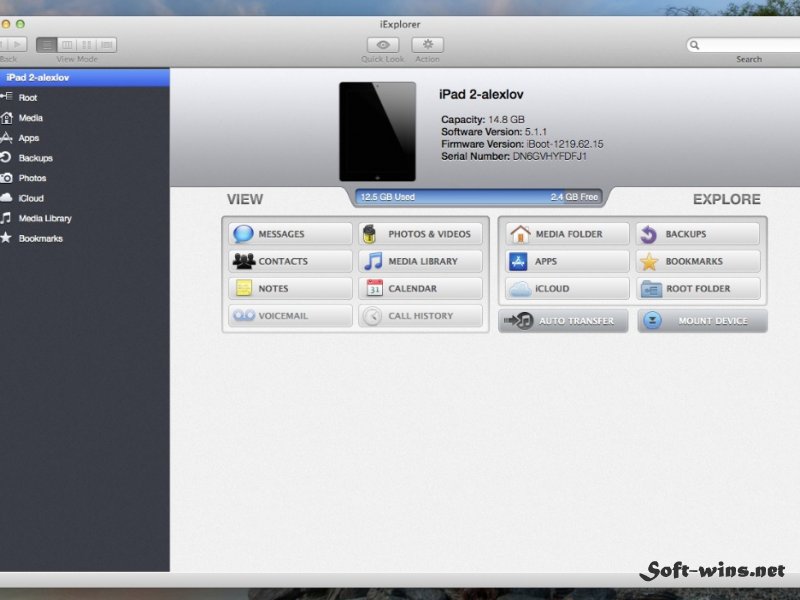Open Notes from the View panel

[x=290, y=288]
